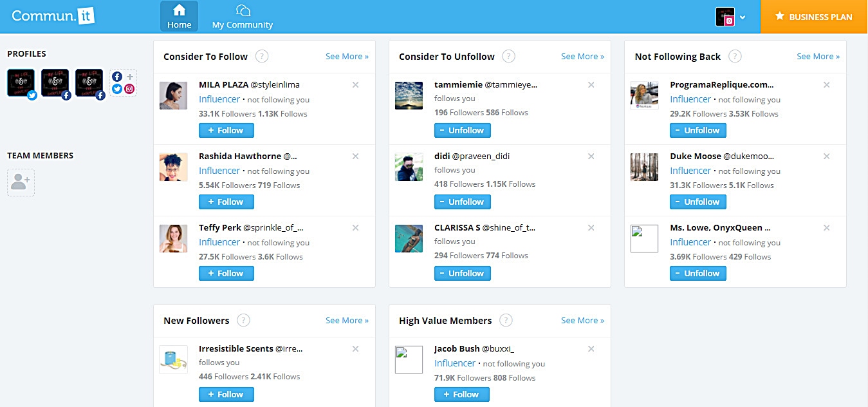Dismiss tammiemie from Consider To Unfollow
The height and width of the screenshot is (407, 868).
pos(591,84)
